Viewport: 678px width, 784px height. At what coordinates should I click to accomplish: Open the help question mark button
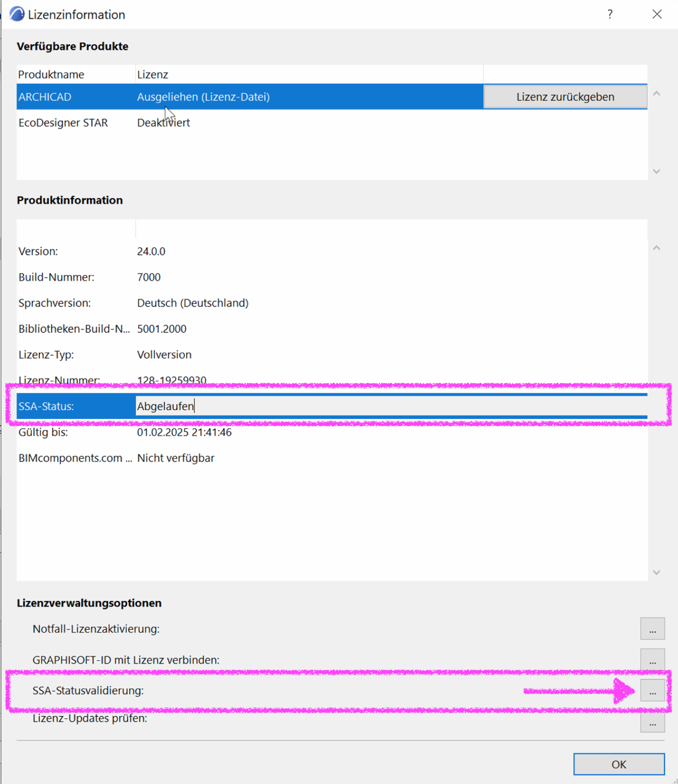click(610, 14)
